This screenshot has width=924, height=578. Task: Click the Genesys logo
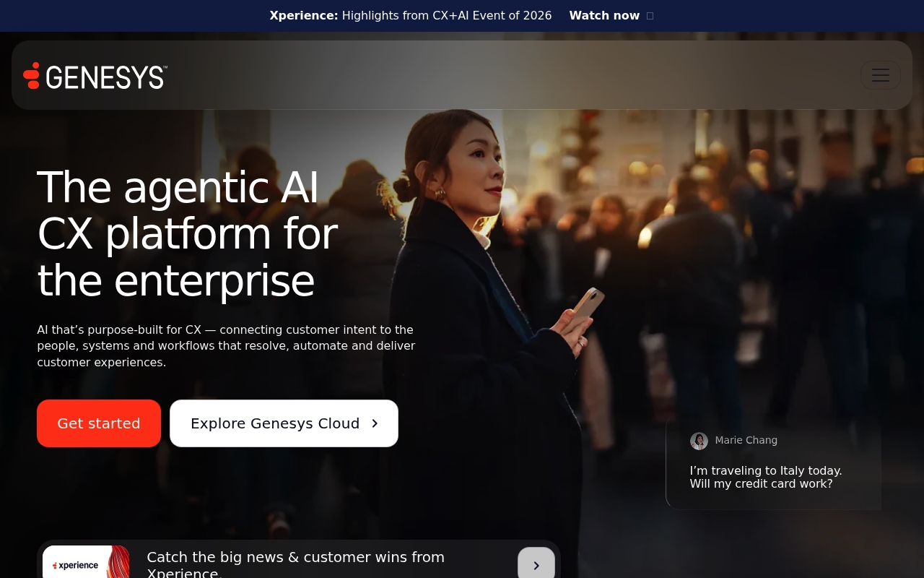point(95,76)
